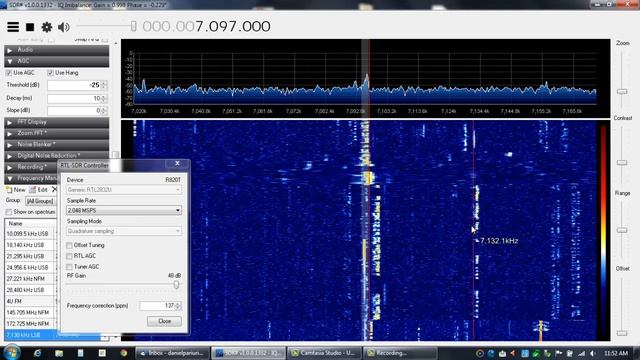Toggle Show on spectrum checkbox
Screen dimensions: 640x360
9,212
